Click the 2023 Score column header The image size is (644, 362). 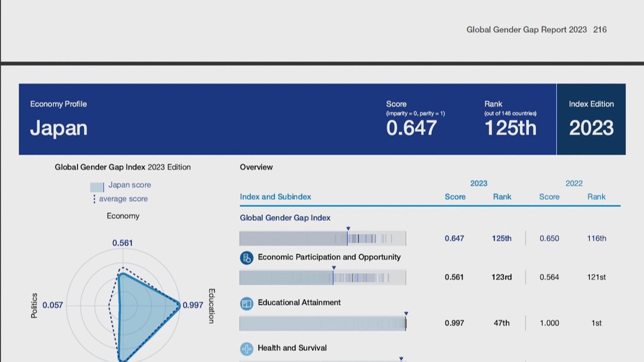coord(455,197)
